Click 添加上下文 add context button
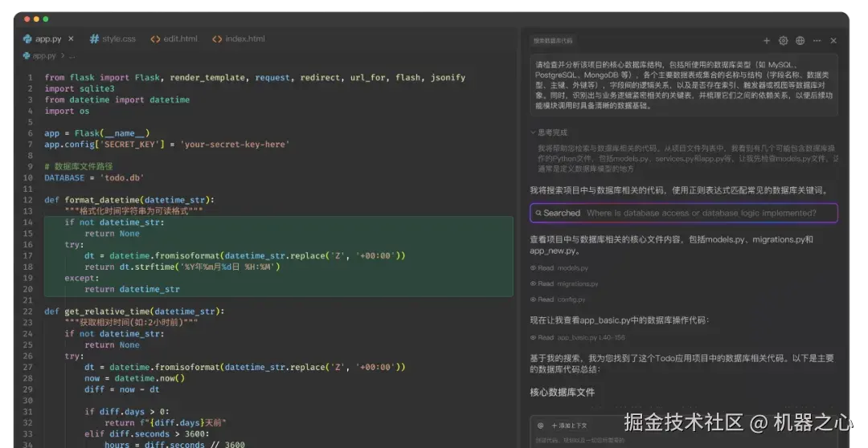 (x=569, y=426)
